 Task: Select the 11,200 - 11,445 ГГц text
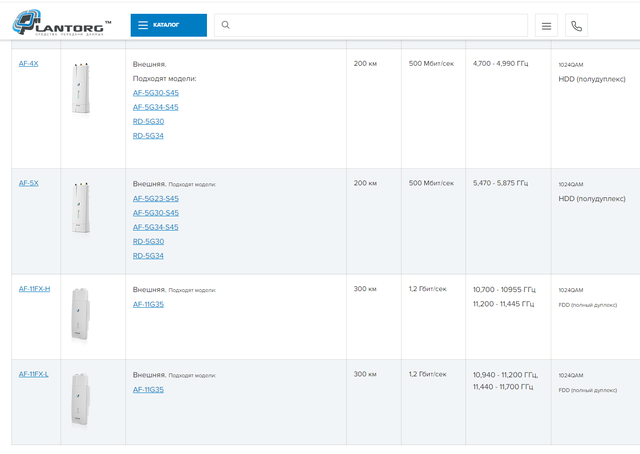click(503, 304)
